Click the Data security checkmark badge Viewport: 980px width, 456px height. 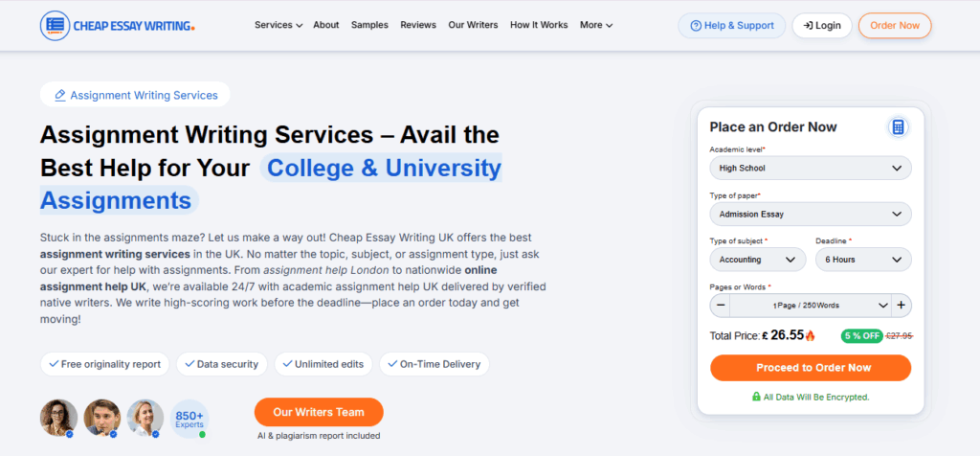pyautogui.click(x=222, y=364)
